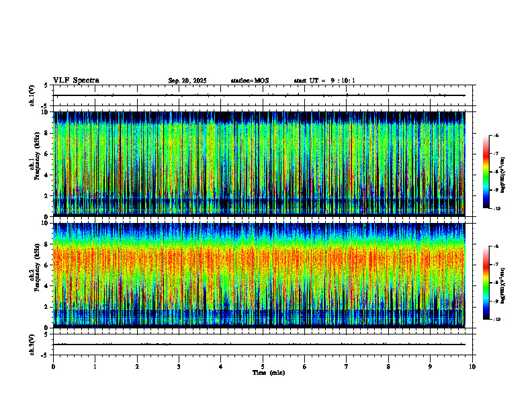Viewport: 532px width, 411px height.
Task: Click the time axis tick label "4"
Action: (221, 367)
